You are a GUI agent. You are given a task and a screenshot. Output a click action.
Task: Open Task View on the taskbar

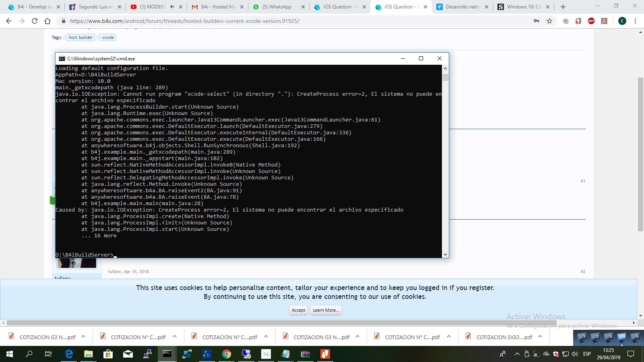(x=48, y=354)
